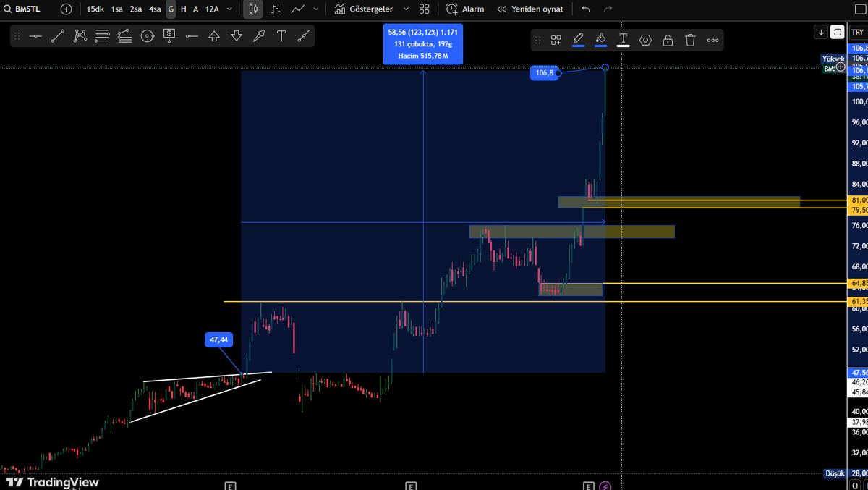Image resolution: width=868 pixels, height=490 pixels.
Task: Click the down-arrow button near TRY
Action: point(820,32)
